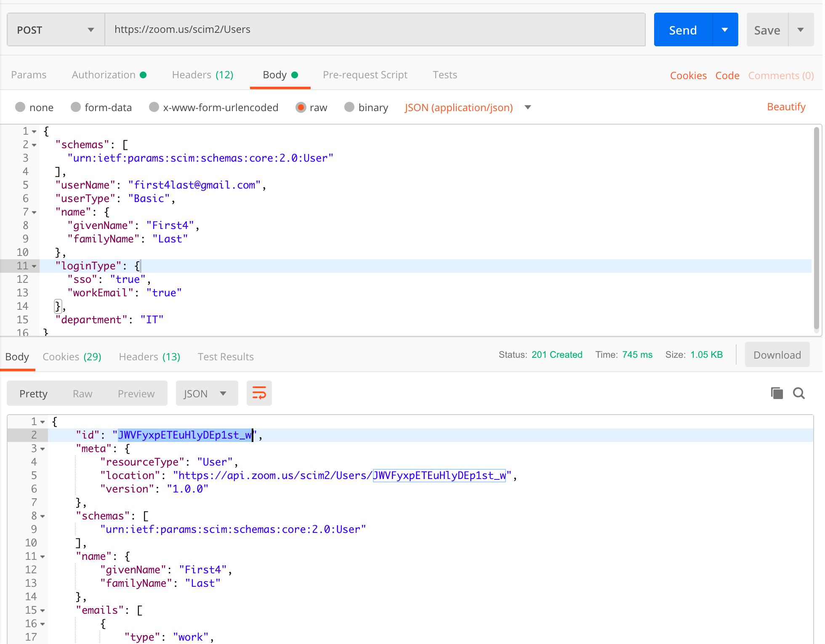The height and width of the screenshot is (644, 825).
Task: Open the response JSON format dropdown
Action: [x=206, y=394]
